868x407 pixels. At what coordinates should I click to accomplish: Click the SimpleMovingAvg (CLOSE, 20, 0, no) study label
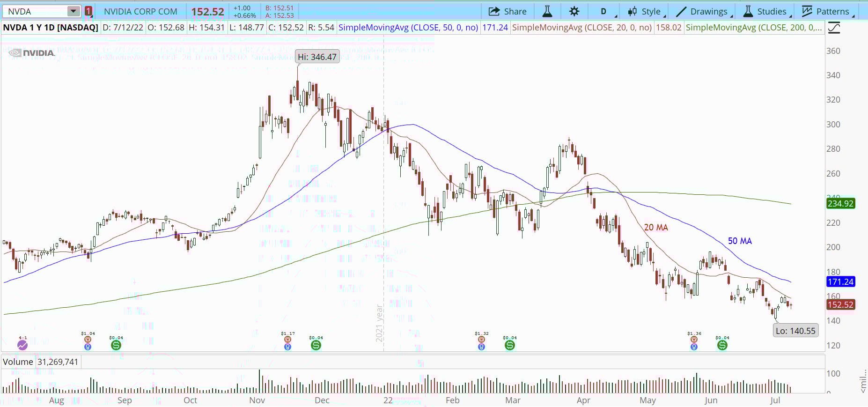click(582, 28)
